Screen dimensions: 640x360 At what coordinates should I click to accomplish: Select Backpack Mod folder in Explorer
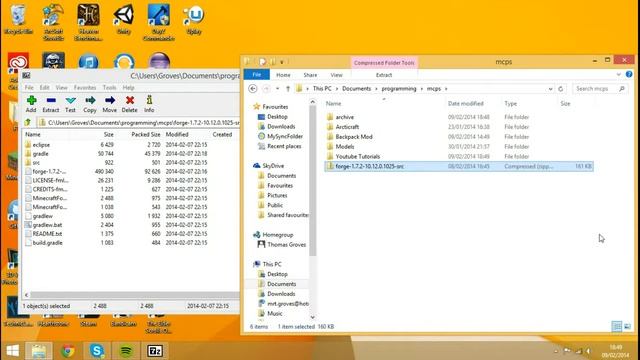click(354, 137)
